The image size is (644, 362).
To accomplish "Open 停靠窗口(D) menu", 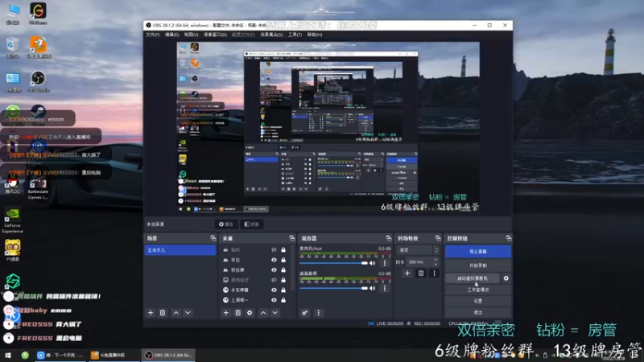I will pos(215,35).
